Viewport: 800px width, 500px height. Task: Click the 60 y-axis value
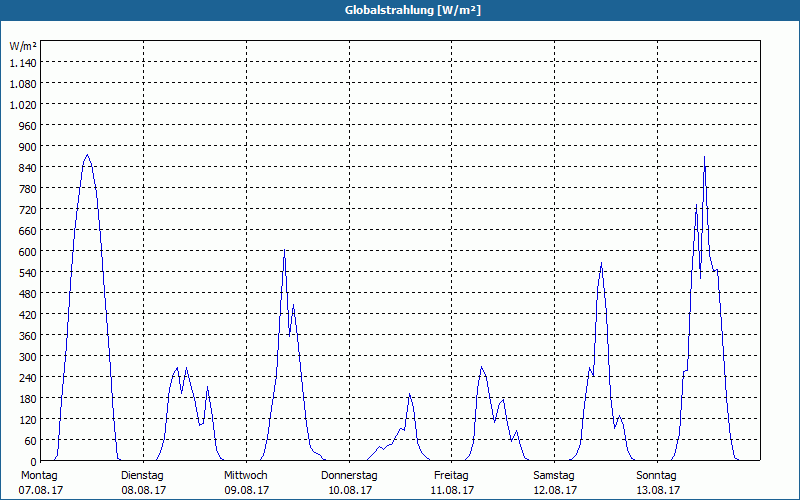(31, 440)
